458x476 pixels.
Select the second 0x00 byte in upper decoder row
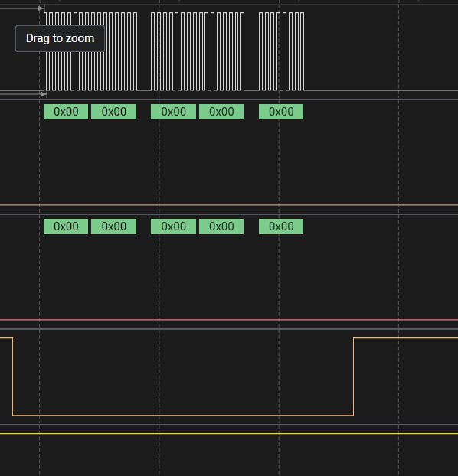coord(113,112)
